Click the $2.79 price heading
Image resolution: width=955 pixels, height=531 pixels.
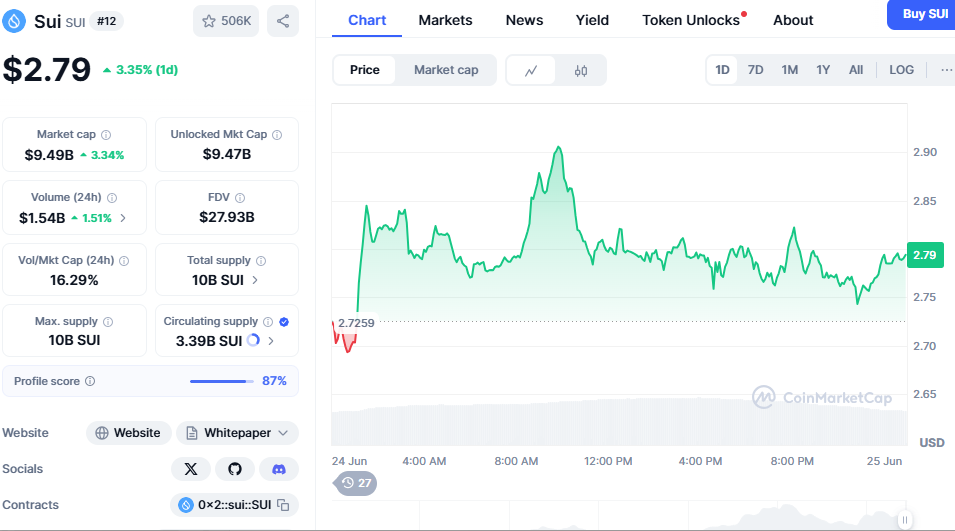[47, 69]
